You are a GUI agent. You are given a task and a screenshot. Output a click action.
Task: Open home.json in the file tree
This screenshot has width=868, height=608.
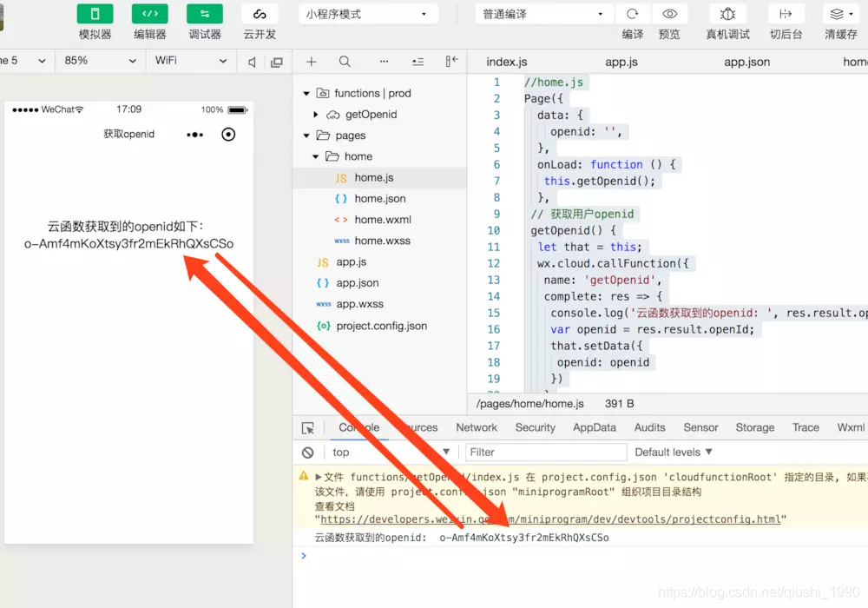click(x=380, y=199)
